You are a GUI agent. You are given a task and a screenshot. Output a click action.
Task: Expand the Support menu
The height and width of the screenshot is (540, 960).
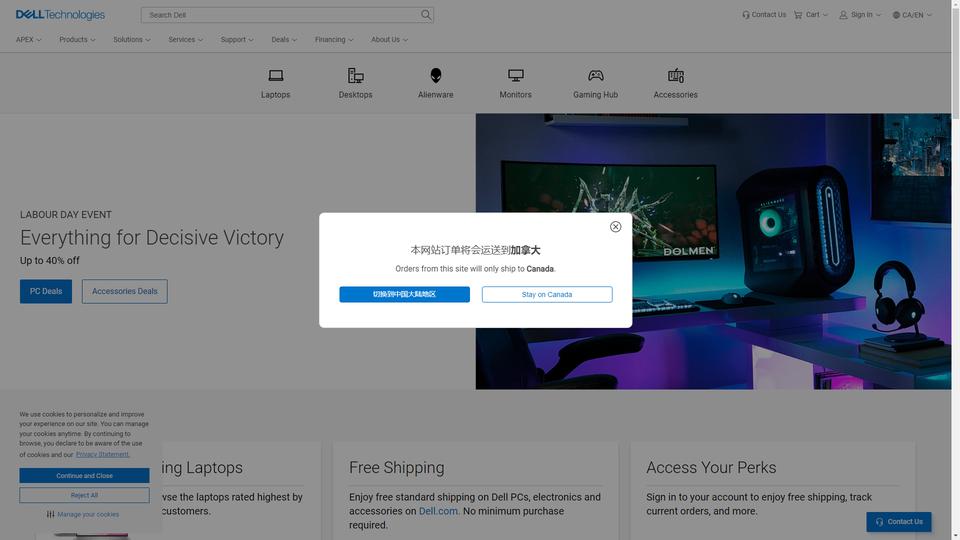pyautogui.click(x=237, y=39)
